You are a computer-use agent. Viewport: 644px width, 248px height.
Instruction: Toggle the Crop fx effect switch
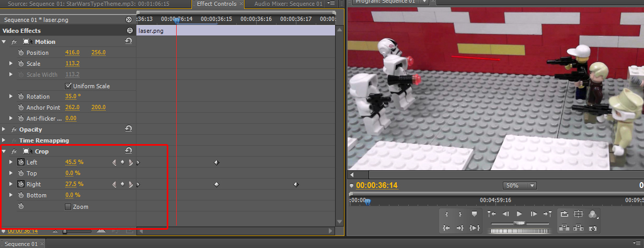14,151
